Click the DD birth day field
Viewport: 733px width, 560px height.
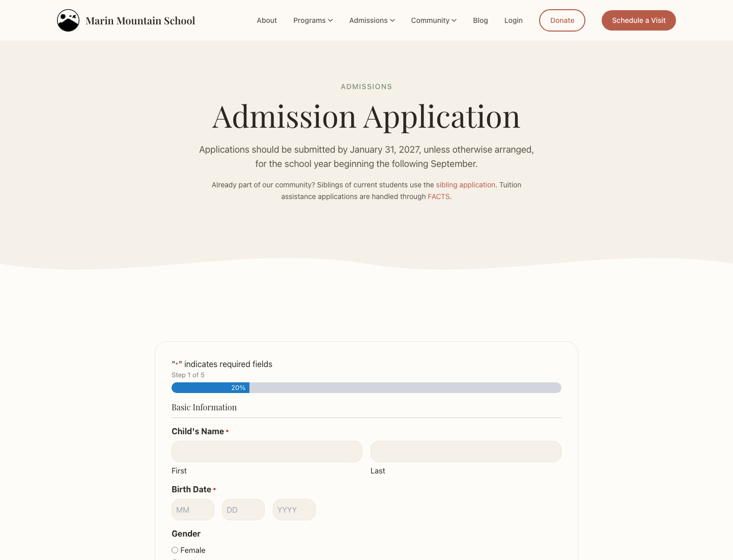[x=243, y=510]
